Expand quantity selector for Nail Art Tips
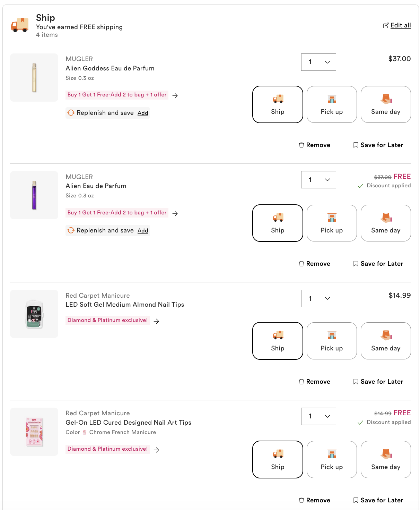The width and height of the screenshot is (420, 510). (318, 416)
